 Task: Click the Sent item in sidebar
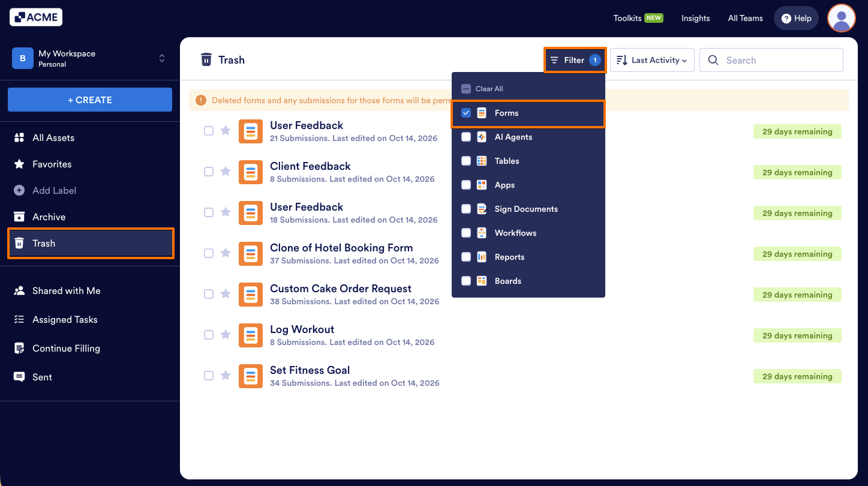click(90, 377)
